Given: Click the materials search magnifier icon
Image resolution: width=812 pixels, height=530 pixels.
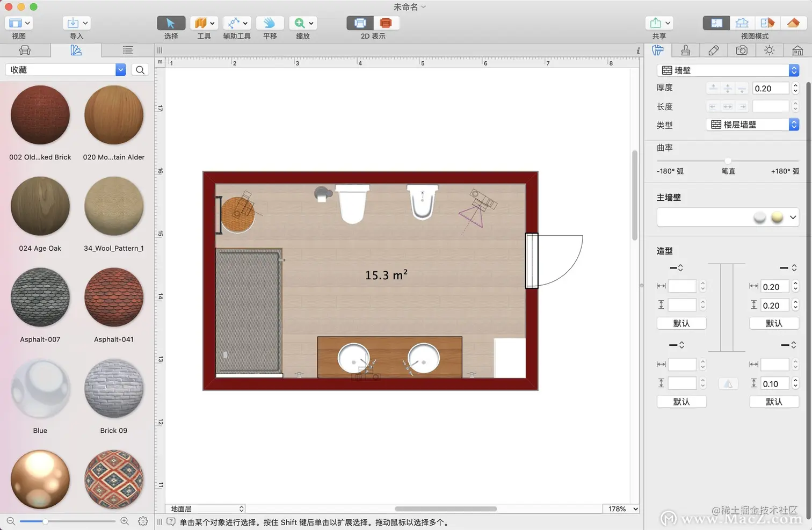Looking at the screenshot, I should (x=140, y=70).
